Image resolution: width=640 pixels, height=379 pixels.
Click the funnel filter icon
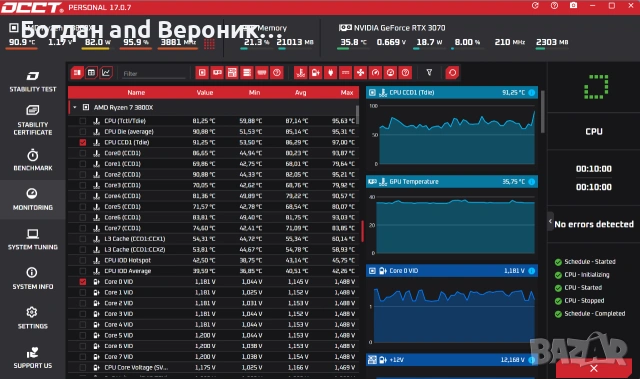click(x=429, y=73)
